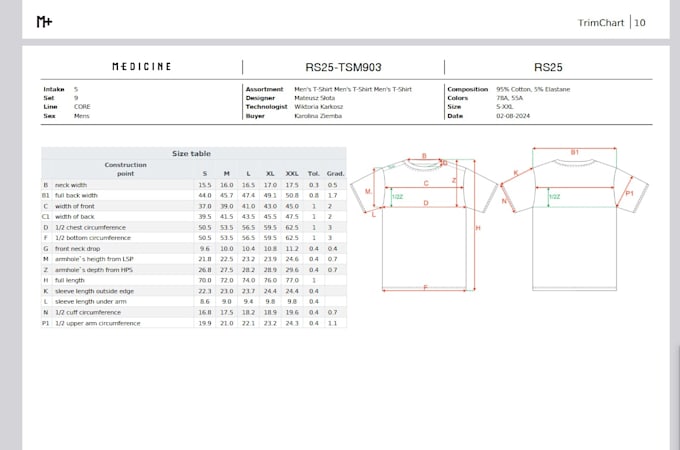Click the K sleeve label on back diagram
Screen dimensions: 680x450
(516, 173)
